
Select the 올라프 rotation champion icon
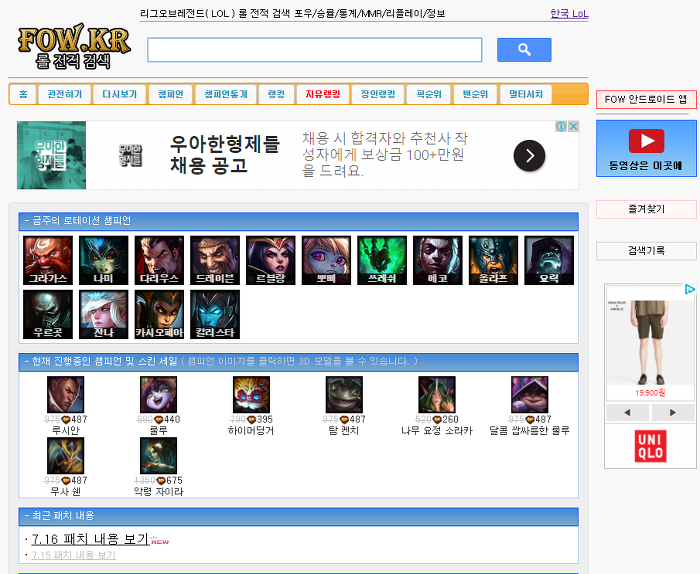(x=493, y=260)
